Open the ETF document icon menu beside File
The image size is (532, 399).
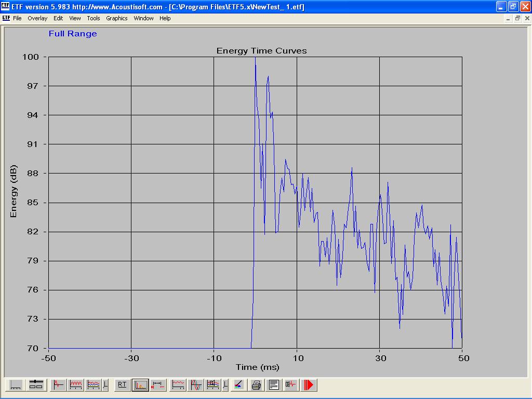tap(6, 18)
